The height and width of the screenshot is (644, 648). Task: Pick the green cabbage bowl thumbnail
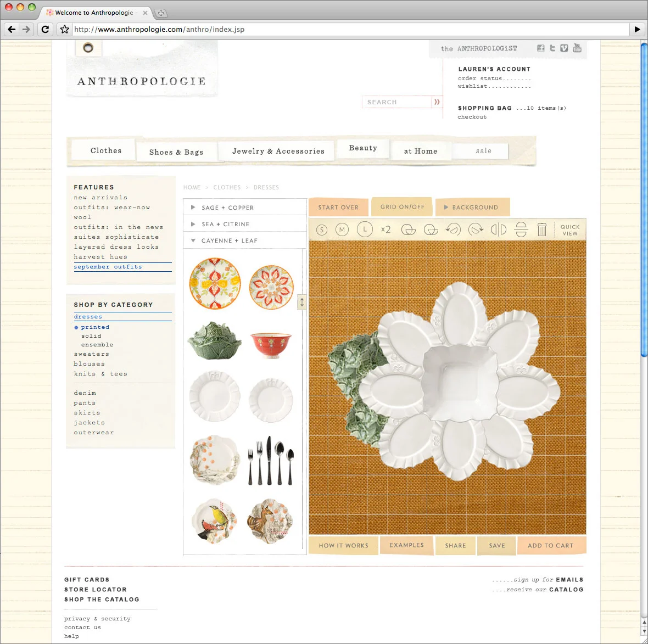(x=215, y=340)
